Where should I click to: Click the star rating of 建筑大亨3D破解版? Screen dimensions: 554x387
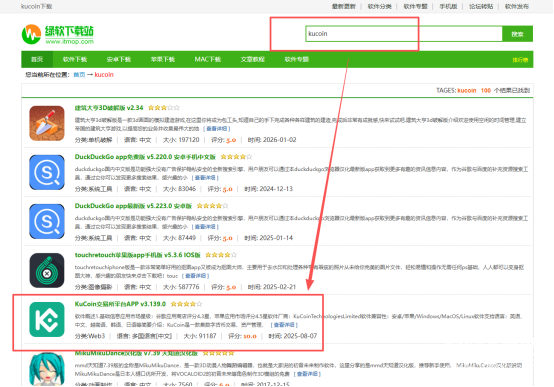(x=164, y=108)
